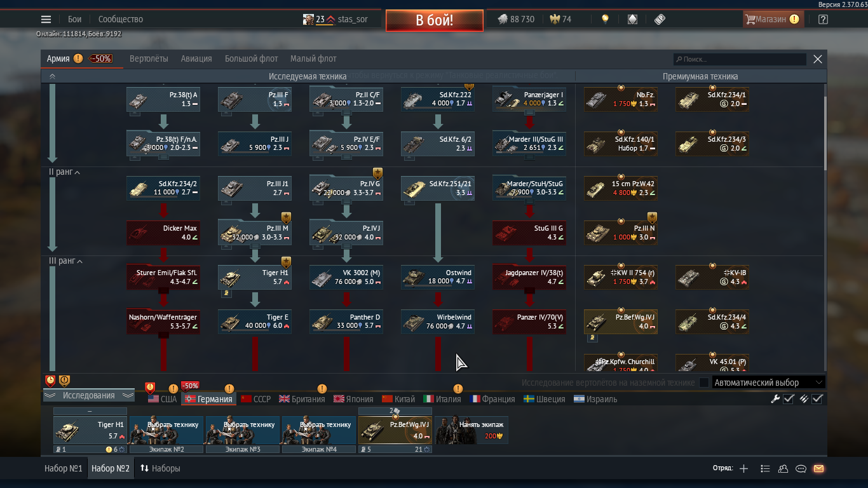Click the orange shield icon above Исследования
This screenshot has height=488, width=868.
pos(64,381)
